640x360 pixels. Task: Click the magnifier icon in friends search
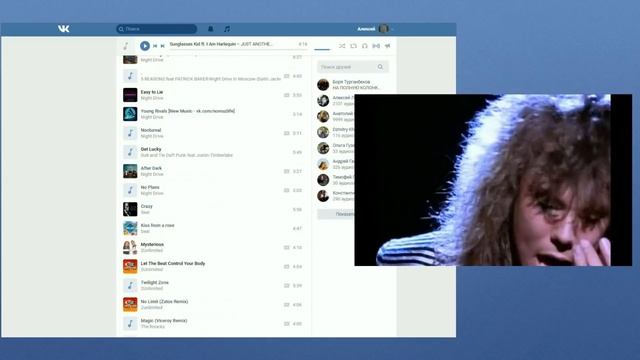point(380,67)
